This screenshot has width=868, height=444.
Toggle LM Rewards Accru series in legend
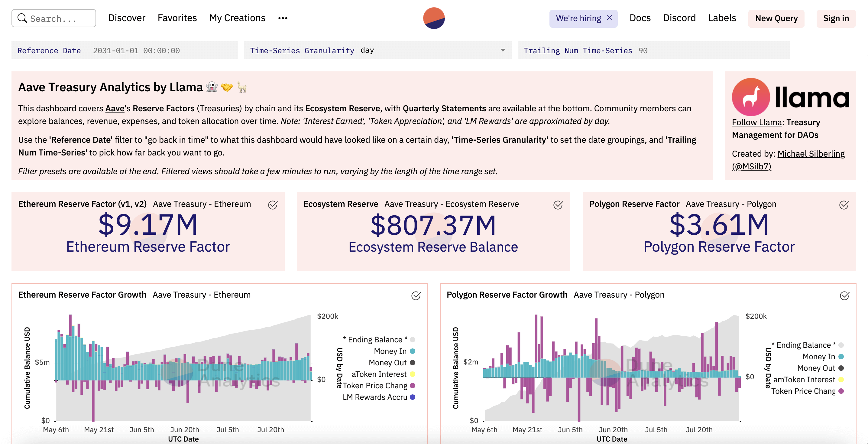[379, 397]
